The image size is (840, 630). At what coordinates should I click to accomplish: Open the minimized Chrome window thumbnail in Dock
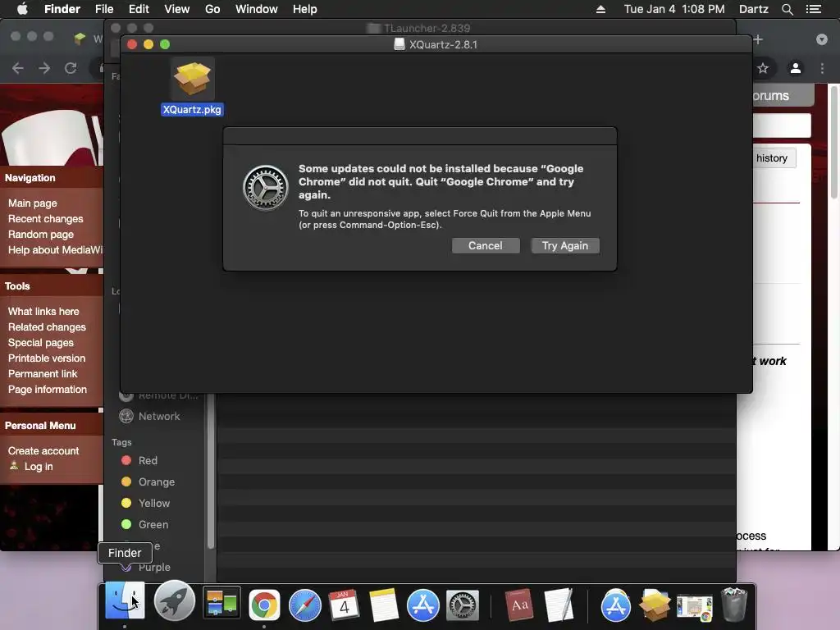coord(694,608)
